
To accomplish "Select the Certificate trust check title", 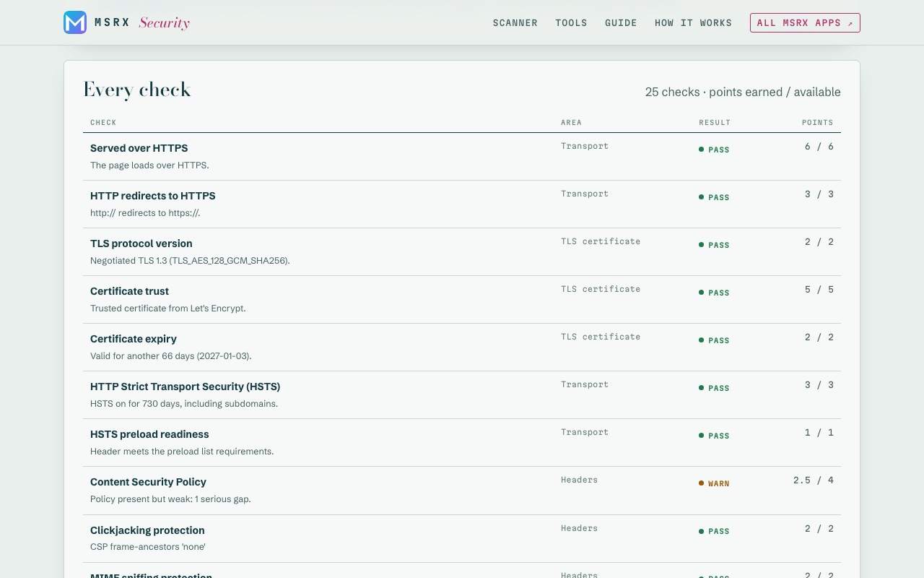I will click(x=129, y=291).
